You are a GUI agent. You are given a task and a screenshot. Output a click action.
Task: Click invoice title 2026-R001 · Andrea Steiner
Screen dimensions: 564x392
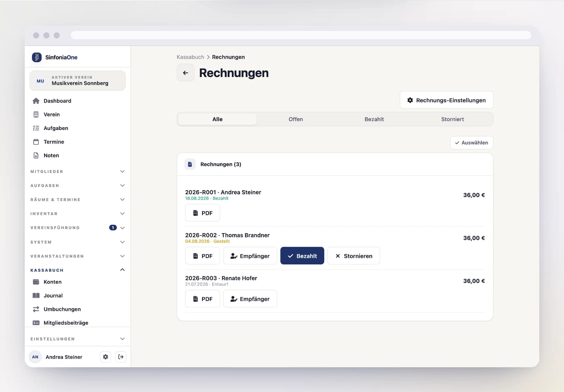(x=223, y=192)
